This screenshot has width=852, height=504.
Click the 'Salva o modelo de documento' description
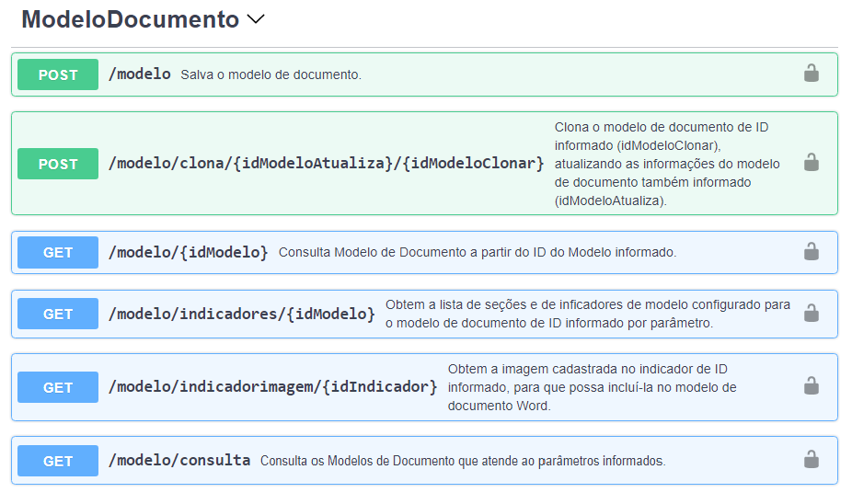[271, 74]
